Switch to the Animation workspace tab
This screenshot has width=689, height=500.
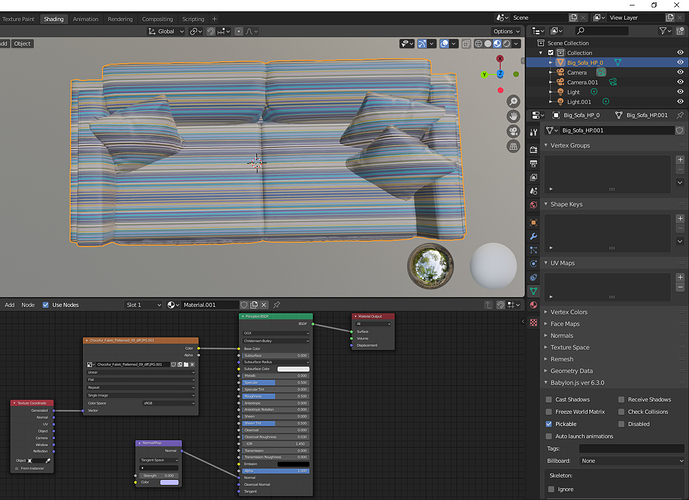click(86, 19)
